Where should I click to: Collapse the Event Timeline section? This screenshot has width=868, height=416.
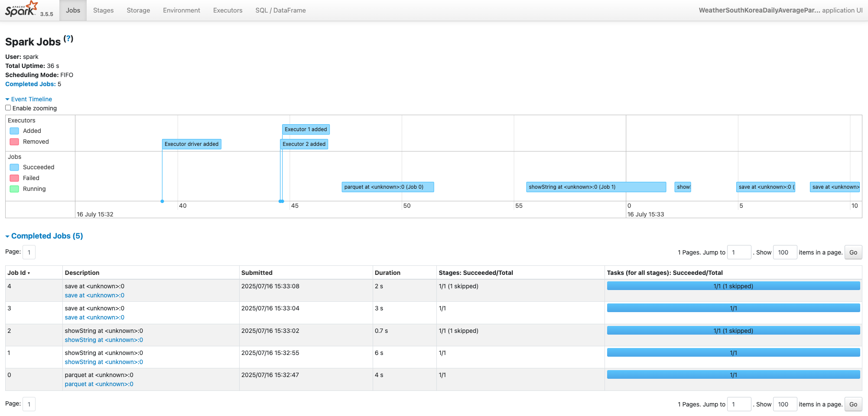[x=29, y=99]
